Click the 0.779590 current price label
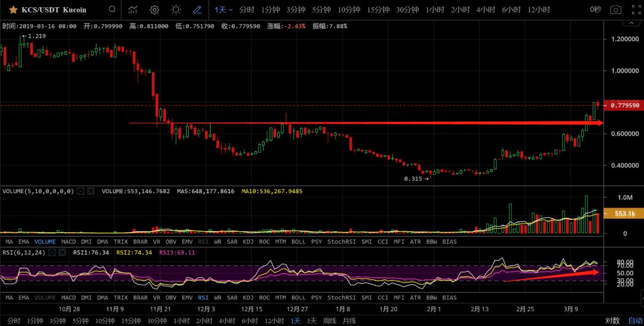Image resolution: width=644 pixels, height=326 pixels. coord(624,105)
